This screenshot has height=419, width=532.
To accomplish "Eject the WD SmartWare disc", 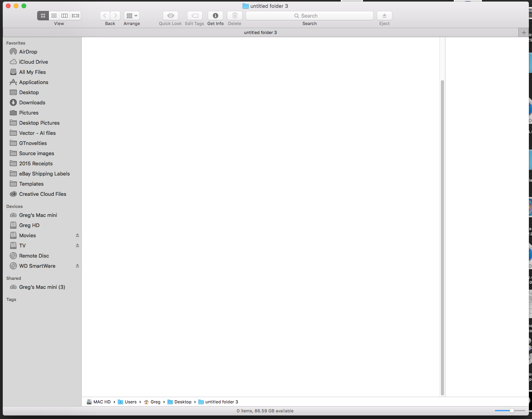I will (x=77, y=266).
